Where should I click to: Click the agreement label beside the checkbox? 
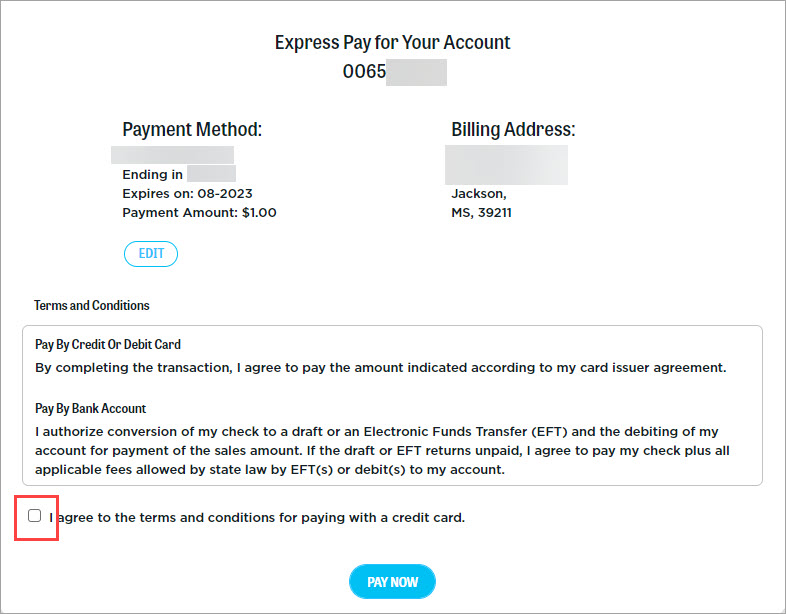click(x=258, y=518)
